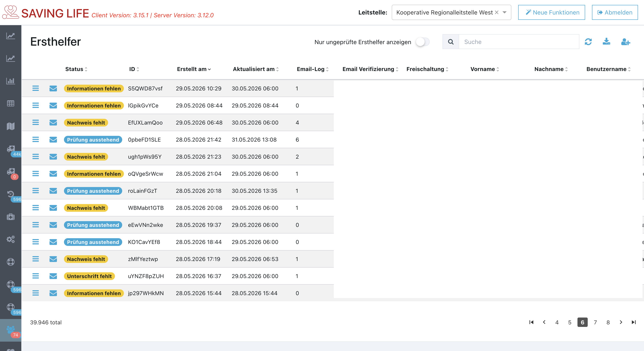The width and height of the screenshot is (644, 351).
Task: Send email to Ersthelfer WBMabt1GTB
Action: (53, 208)
